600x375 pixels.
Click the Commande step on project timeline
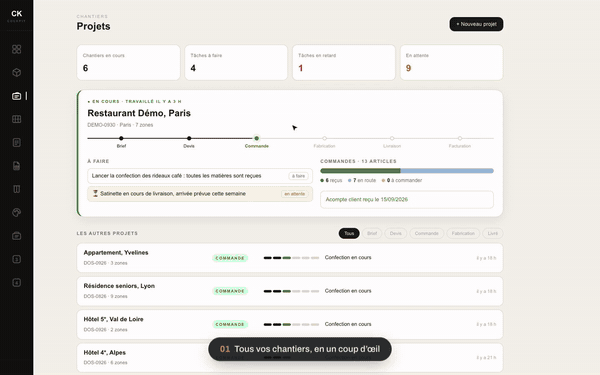257,142
